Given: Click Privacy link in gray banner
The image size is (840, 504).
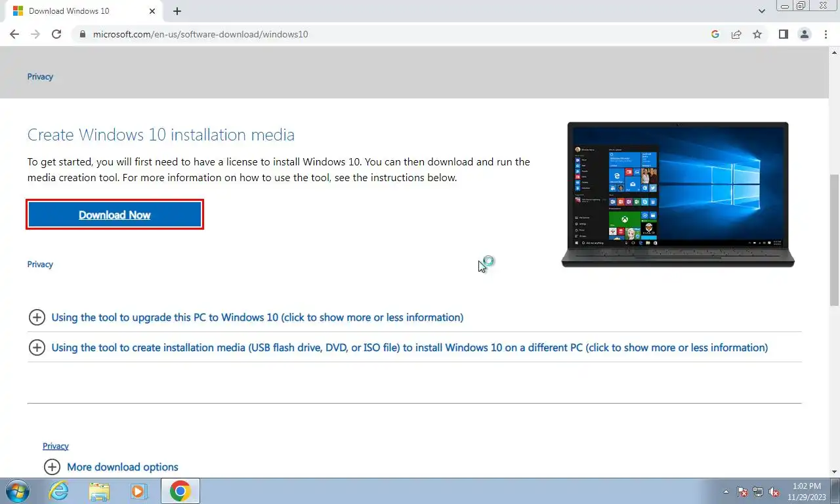Looking at the screenshot, I should 40,77.
